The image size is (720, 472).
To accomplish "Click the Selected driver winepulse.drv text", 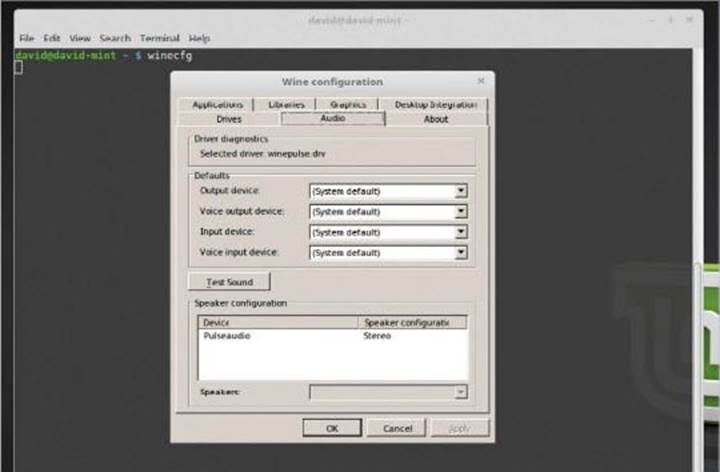I will 263,154.
